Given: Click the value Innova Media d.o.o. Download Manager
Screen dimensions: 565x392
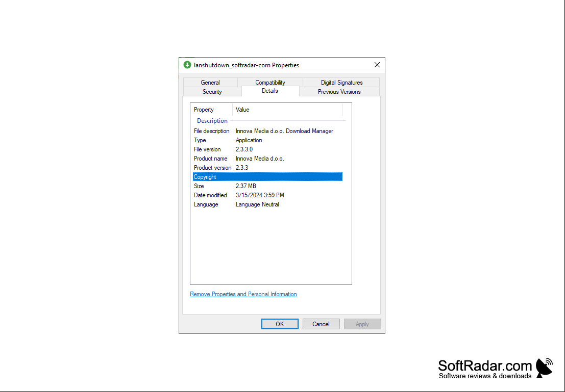Looking at the screenshot, I should [284, 131].
